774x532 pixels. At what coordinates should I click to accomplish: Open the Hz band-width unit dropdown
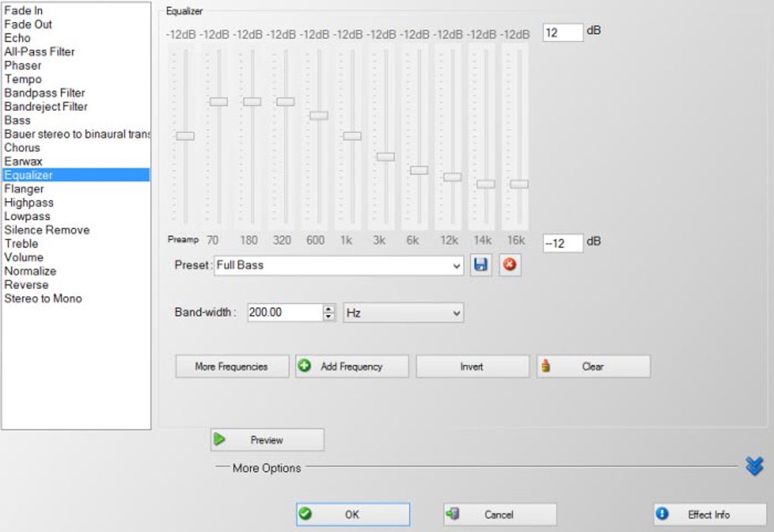pos(403,313)
